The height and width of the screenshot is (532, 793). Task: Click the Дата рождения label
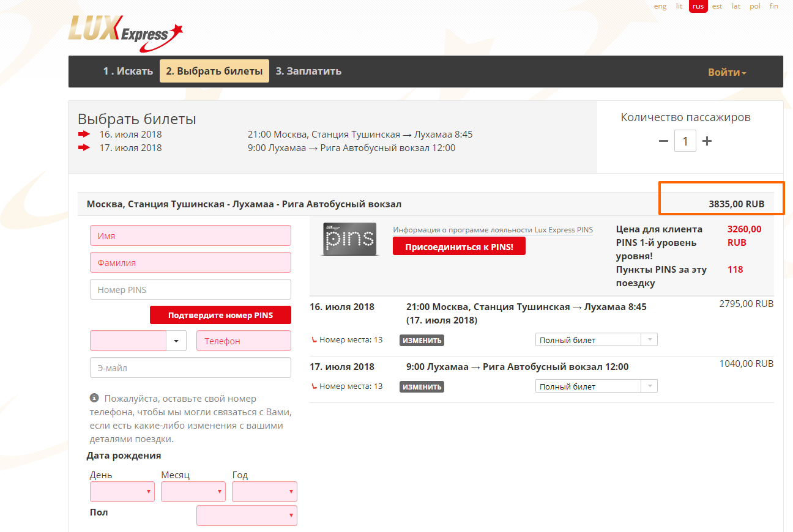[x=124, y=456]
